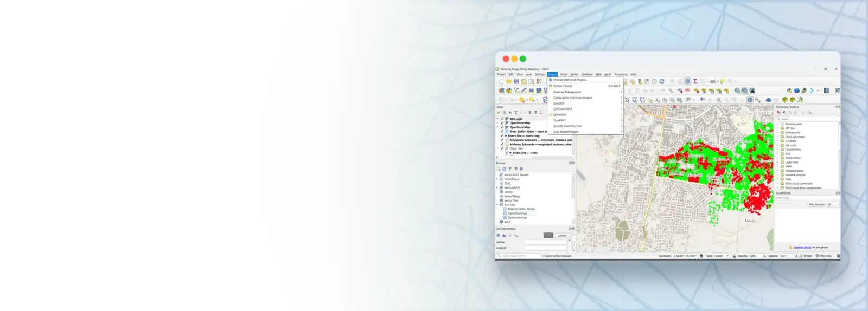
Task: Expand the Network analysis toolbox group
Action: pos(777,175)
